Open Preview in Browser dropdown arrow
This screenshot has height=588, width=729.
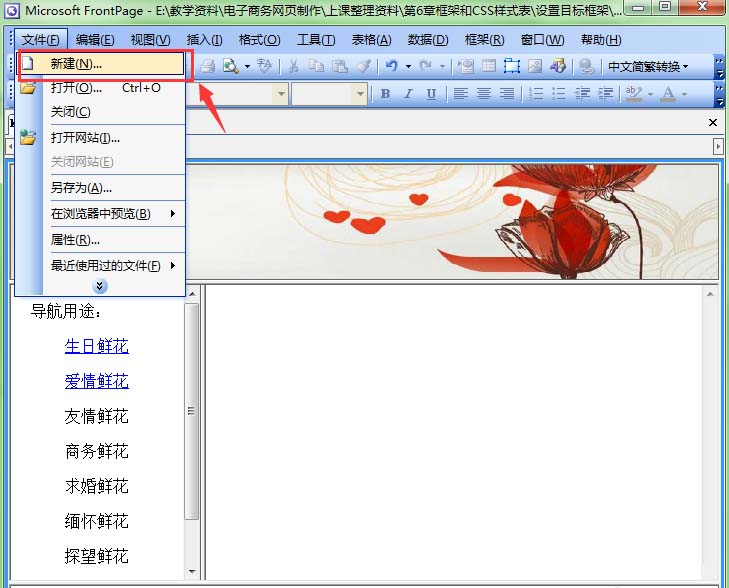pyautogui.click(x=247, y=66)
